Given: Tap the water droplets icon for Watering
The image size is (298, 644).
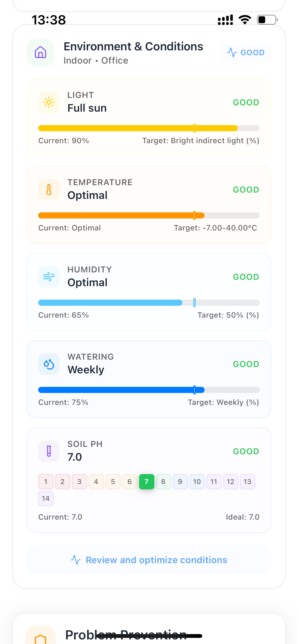Looking at the screenshot, I should pos(49,364).
